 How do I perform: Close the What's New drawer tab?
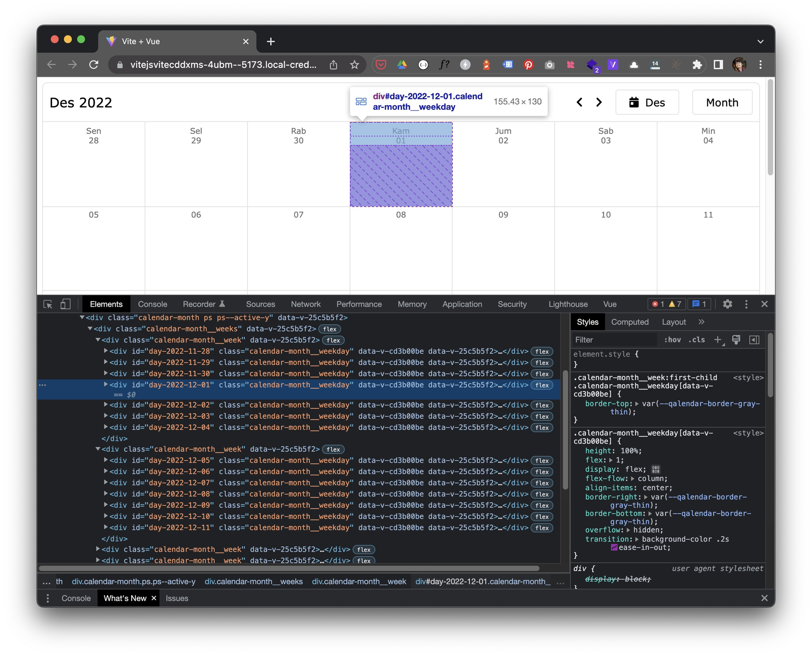[154, 598]
